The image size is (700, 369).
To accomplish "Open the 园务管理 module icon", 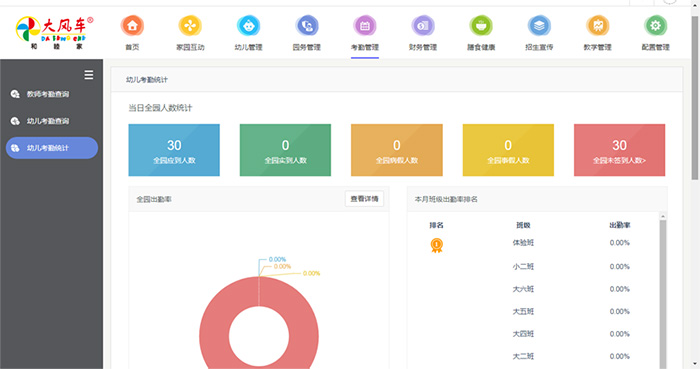I will point(307,26).
